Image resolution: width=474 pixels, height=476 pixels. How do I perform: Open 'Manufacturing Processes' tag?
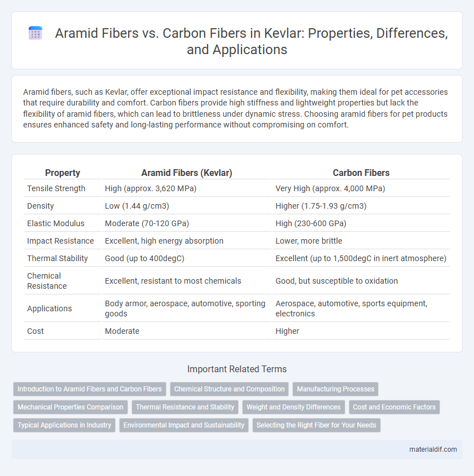[x=335, y=389]
